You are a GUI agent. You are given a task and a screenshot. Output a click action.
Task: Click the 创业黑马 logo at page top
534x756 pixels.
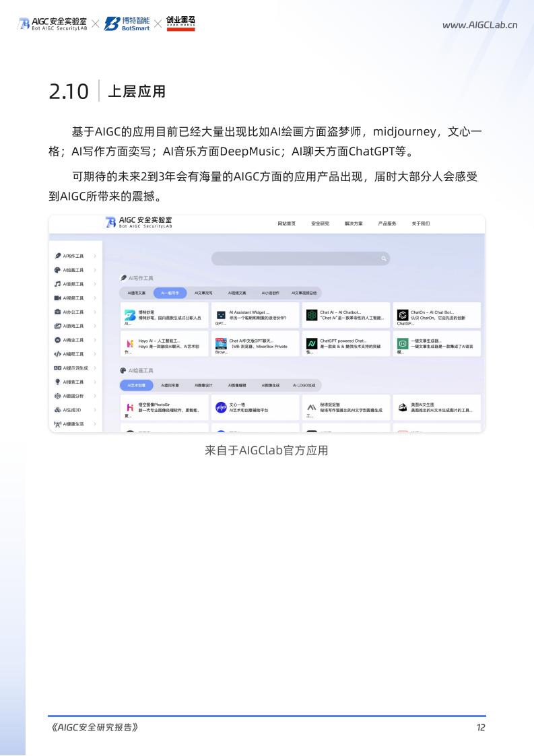pyautogui.click(x=181, y=24)
